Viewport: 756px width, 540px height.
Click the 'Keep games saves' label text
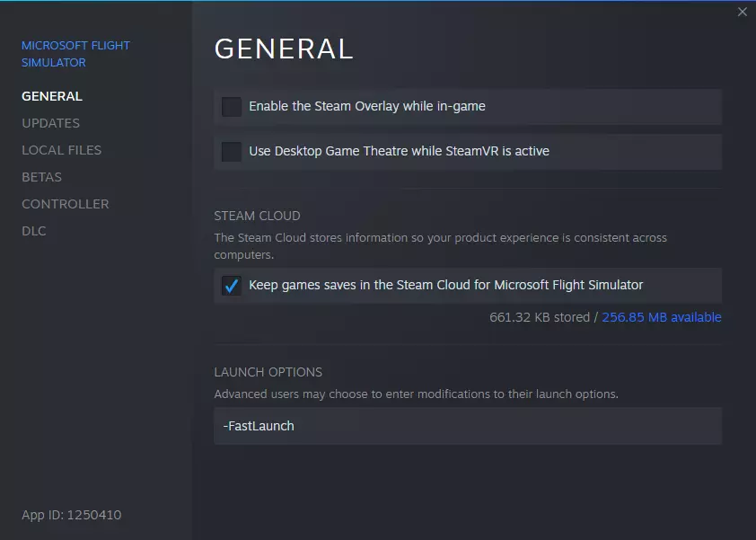pyautogui.click(x=445, y=285)
